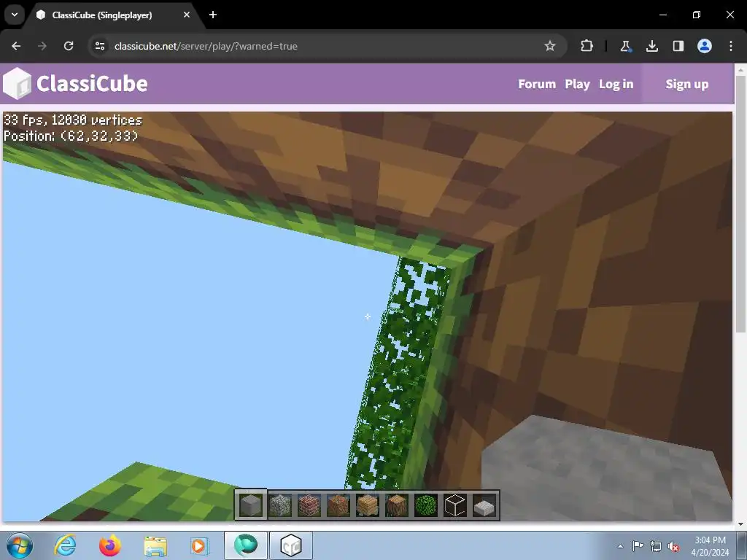Bookmark this page with the star
Viewport: 747px width, 560px height.
coord(550,46)
